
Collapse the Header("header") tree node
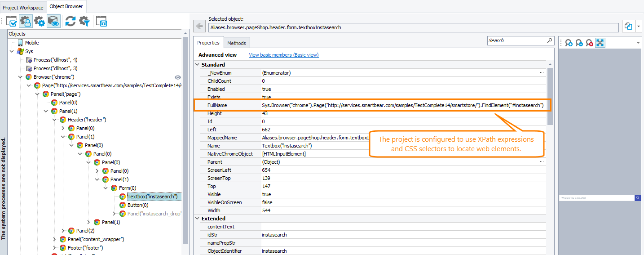click(54, 120)
